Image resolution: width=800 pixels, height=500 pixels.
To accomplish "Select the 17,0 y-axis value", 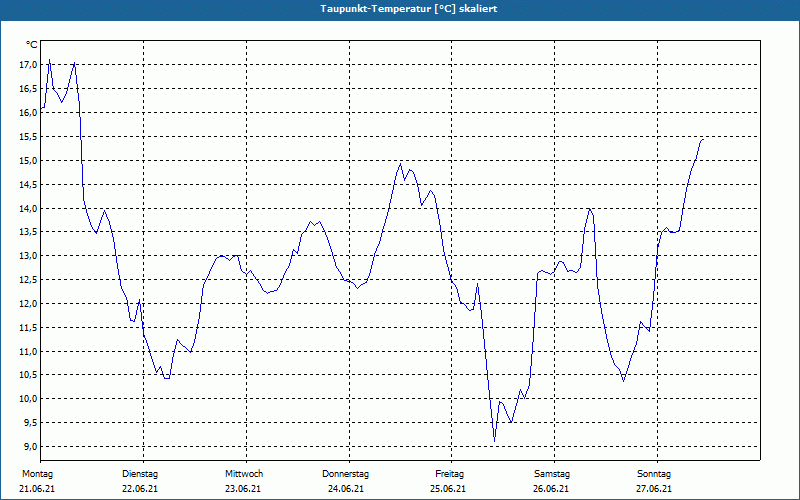I will pos(29,64).
